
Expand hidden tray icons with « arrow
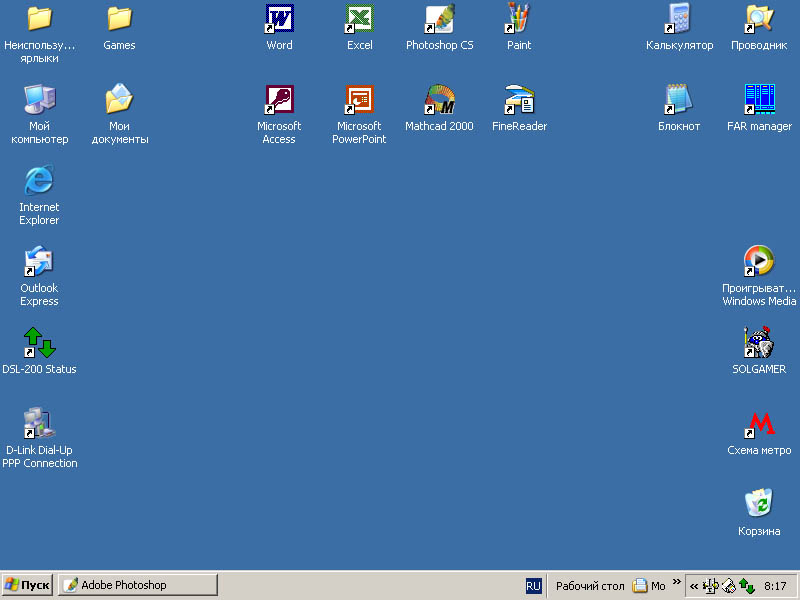click(693, 586)
